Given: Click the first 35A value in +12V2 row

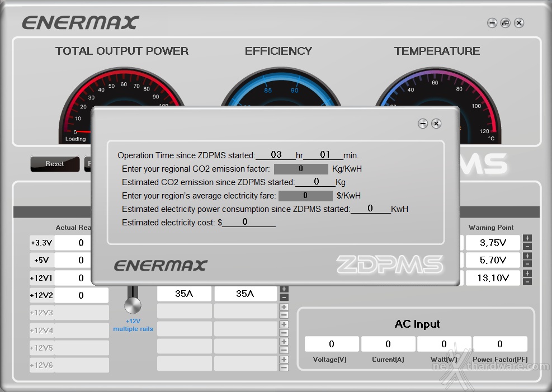Looking at the screenshot, I should (184, 294).
